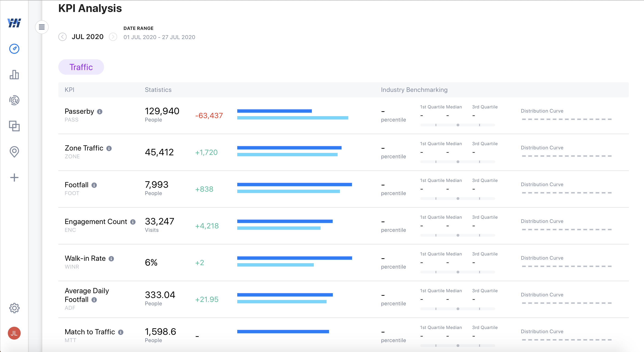Show the Engagement Count info tooltip
The image size is (644, 352).
(133, 222)
